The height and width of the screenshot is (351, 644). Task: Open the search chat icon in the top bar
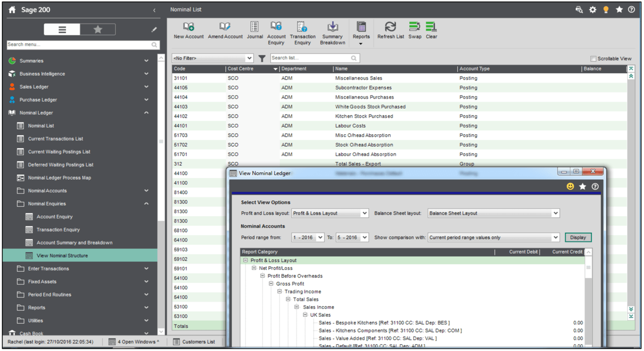click(x=579, y=10)
